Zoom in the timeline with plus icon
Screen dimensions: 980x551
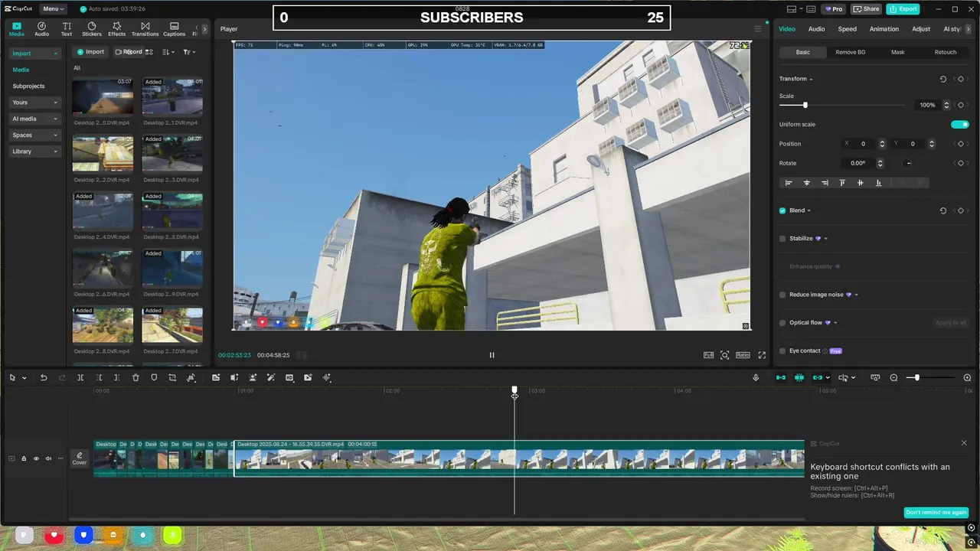pos(967,377)
